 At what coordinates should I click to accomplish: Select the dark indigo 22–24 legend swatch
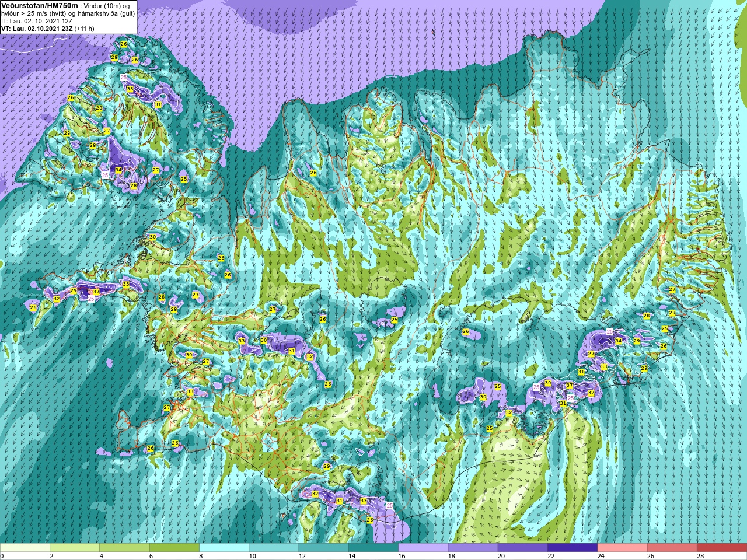pos(573,548)
